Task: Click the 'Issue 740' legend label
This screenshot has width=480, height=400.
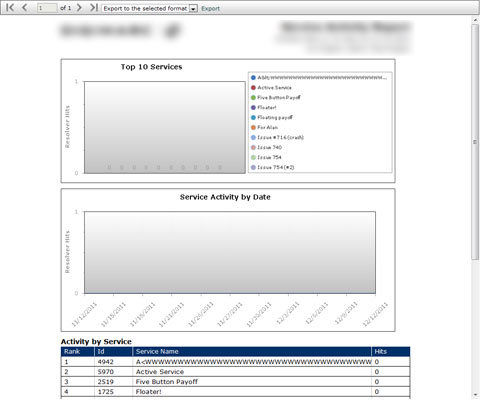Action: [x=269, y=147]
